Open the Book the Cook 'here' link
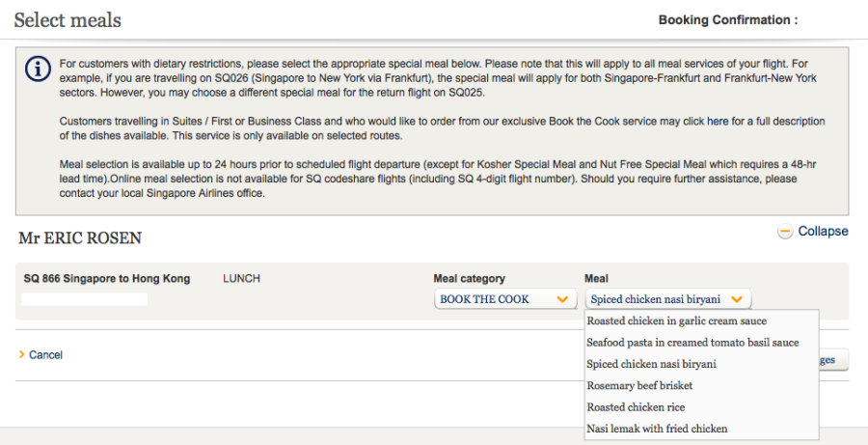 click(x=718, y=122)
